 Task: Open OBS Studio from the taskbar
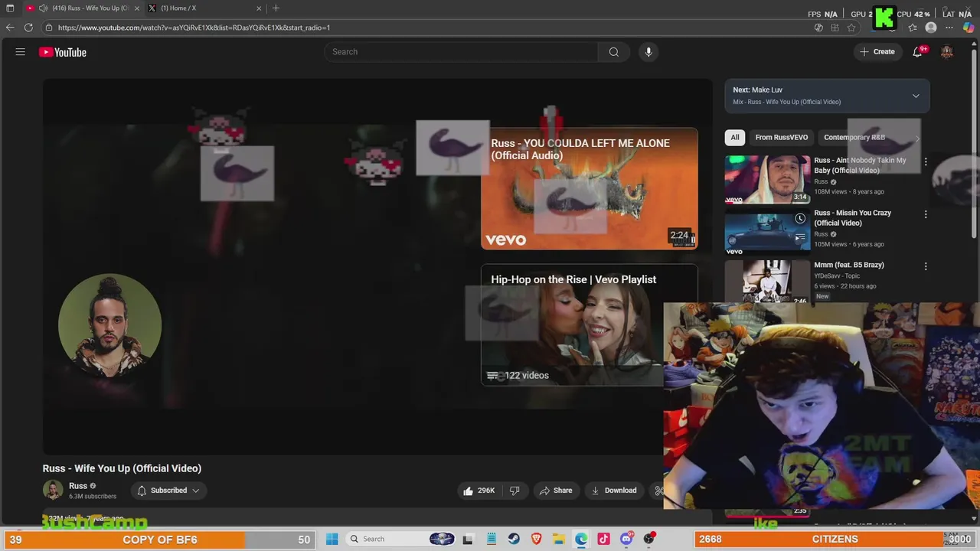[x=649, y=539]
